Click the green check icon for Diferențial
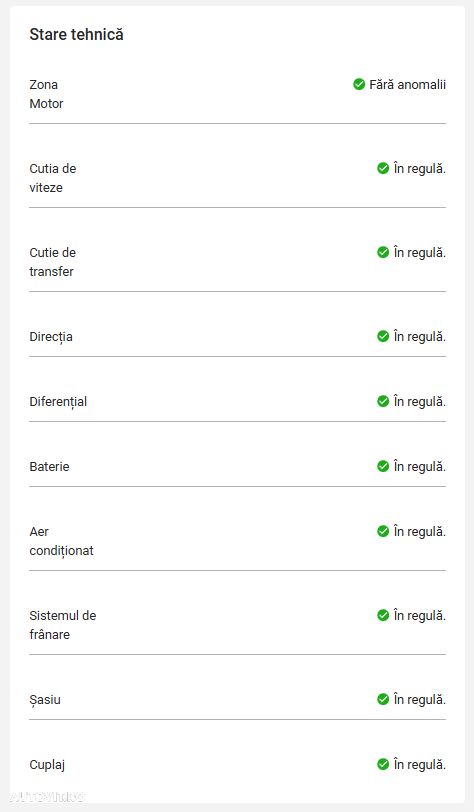Image resolution: width=474 pixels, height=812 pixels. pyautogui.click(x=383, y=401)
